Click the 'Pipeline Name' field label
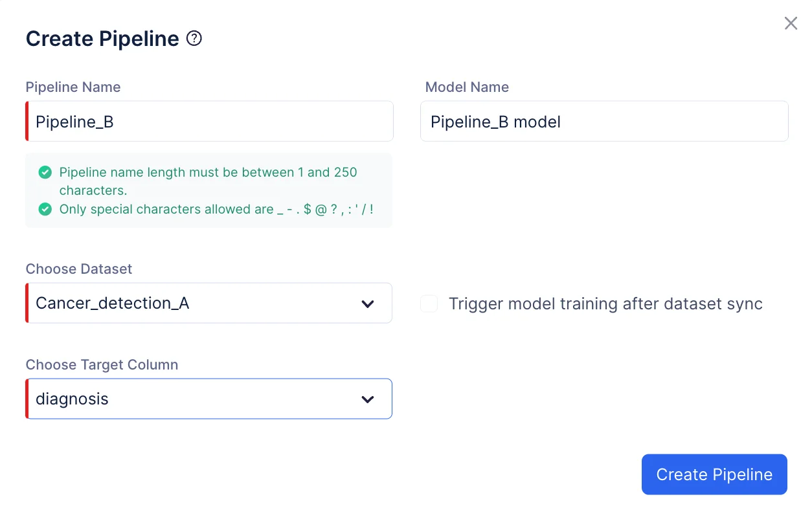The height and width of the screenshot is (519, 812). pyautogui.click(x=73, y=87)
